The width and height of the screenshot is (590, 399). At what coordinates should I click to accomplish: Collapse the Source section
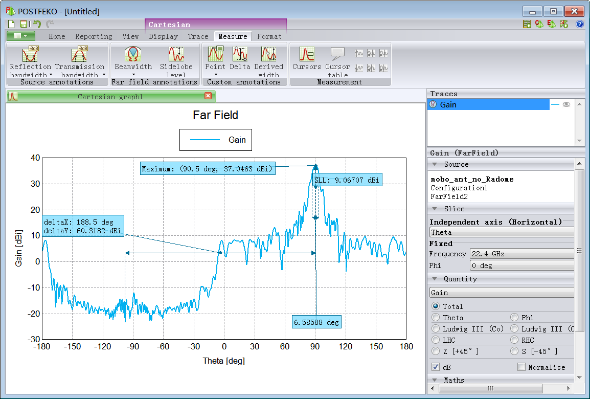pos(435,164)
